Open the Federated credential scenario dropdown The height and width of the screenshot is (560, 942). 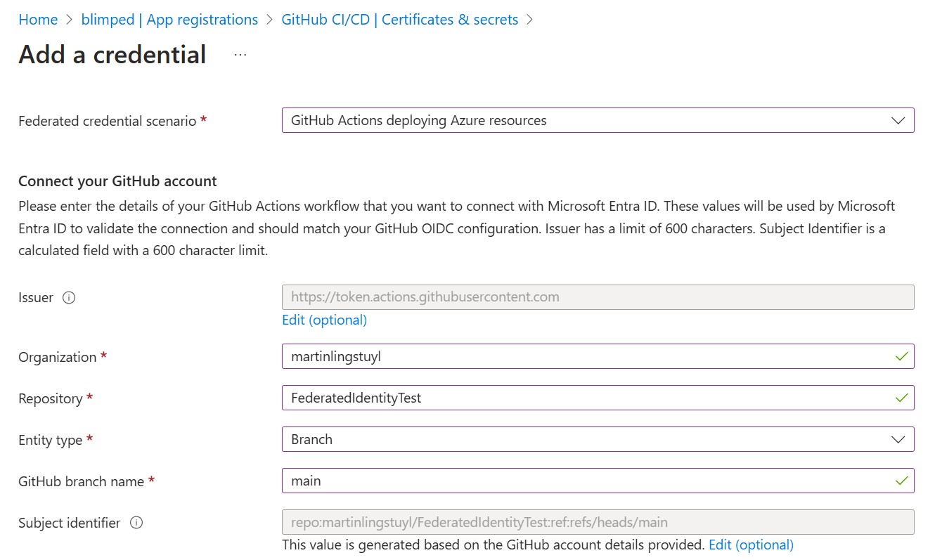click(x=598, y=120)
